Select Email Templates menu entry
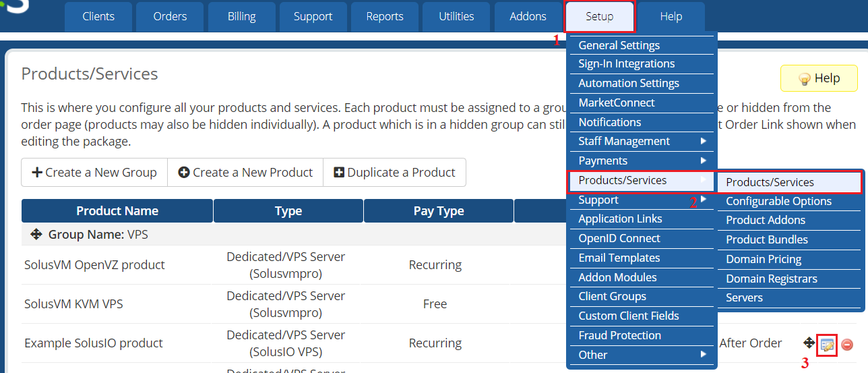Screen dimensions: 868x373 (642, 258)
